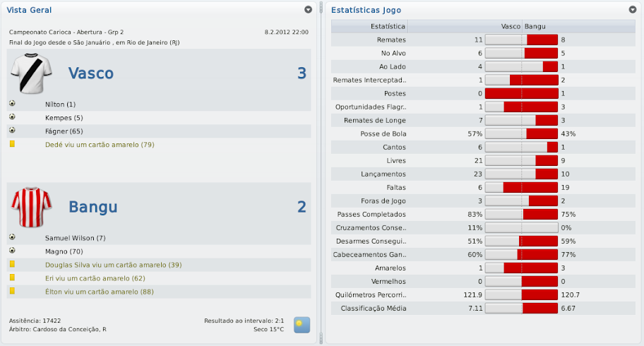Click the goal ball icon beside Fágner

(x=12, y=131)
